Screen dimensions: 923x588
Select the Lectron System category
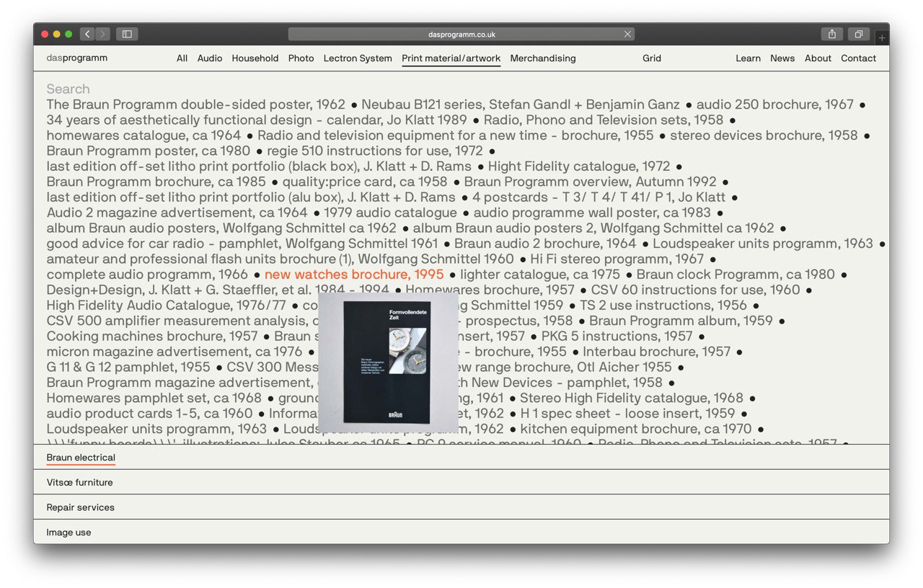click(x=358, y=58)
